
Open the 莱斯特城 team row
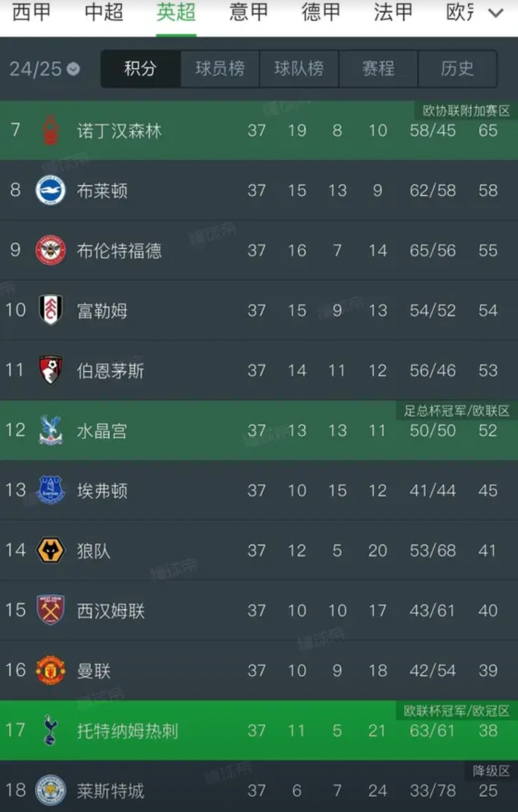(x=259, y=790)
